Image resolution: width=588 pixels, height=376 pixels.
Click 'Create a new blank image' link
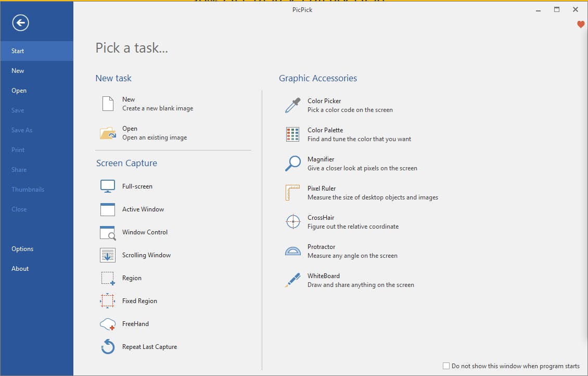coord(158,108)
